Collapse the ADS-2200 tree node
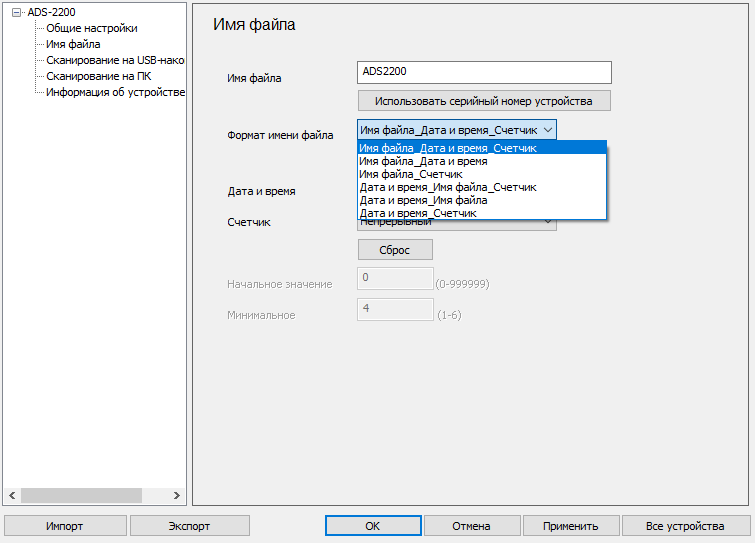 coord(15,13)
